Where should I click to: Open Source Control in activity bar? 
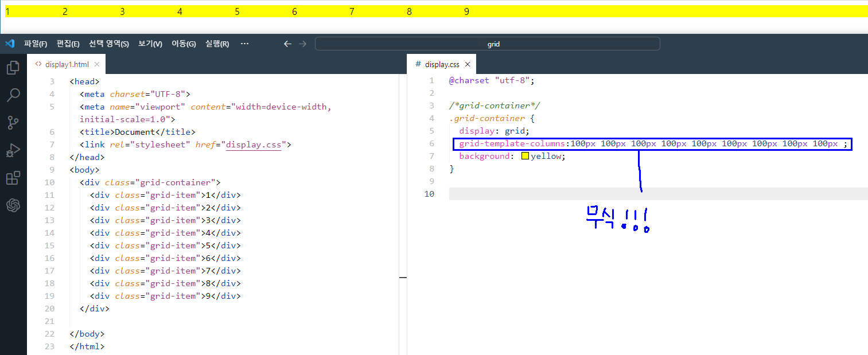tap(13, 123)
